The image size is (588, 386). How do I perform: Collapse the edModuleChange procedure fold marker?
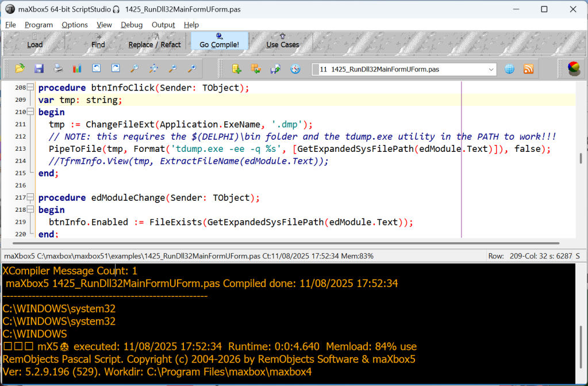(x=30, y=197)
